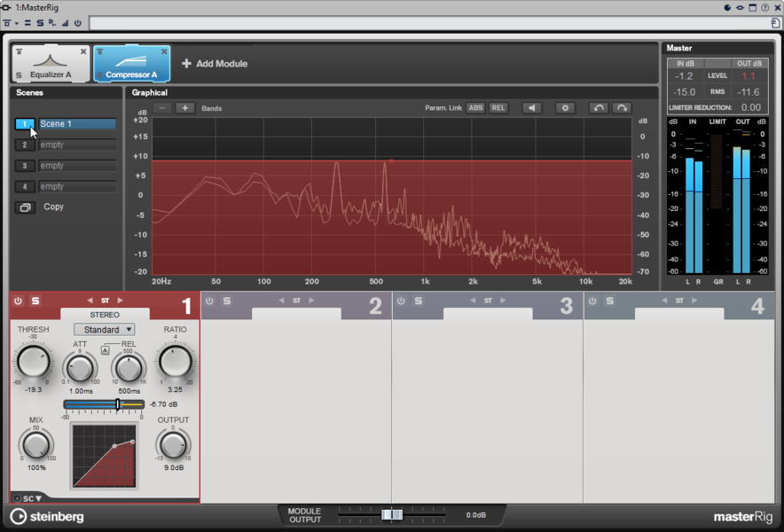Solo the Equalizer A module
Viewport: 784px width, 532px height.
pos(19,75)
